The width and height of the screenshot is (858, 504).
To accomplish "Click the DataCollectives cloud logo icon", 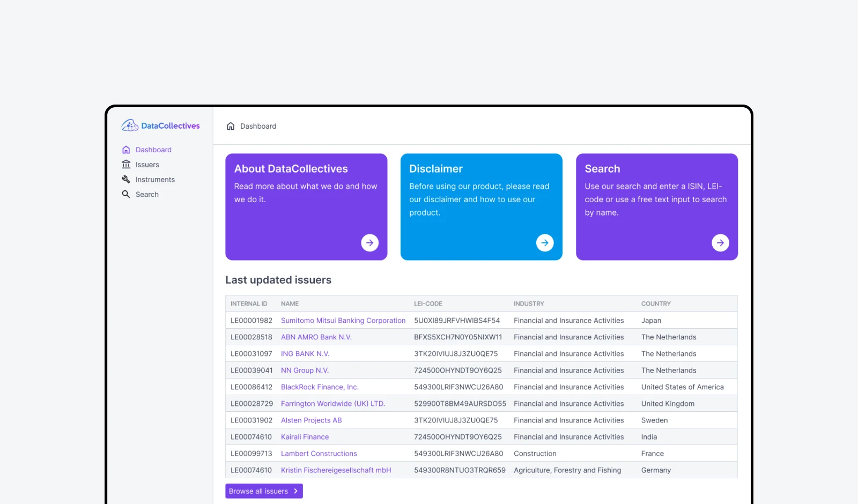I will (x=130, y=125).
